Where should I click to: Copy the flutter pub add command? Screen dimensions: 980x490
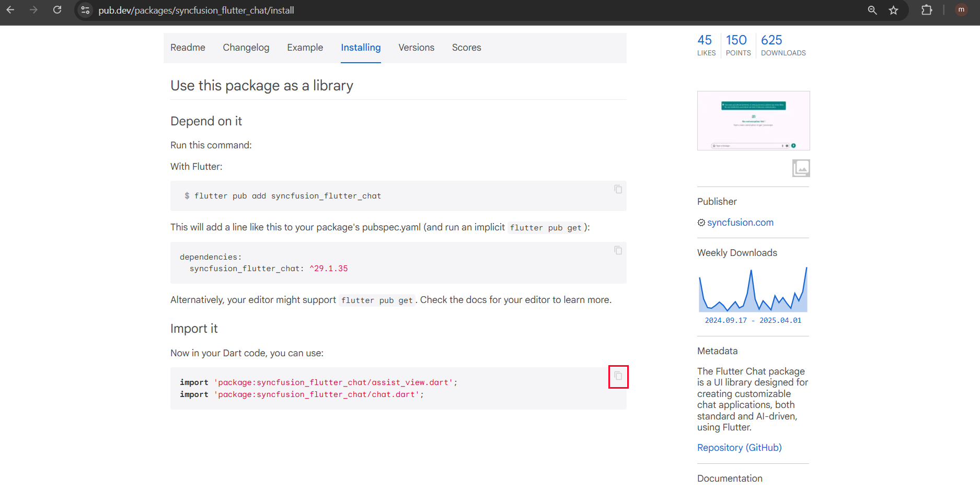(x=618, y=189)
